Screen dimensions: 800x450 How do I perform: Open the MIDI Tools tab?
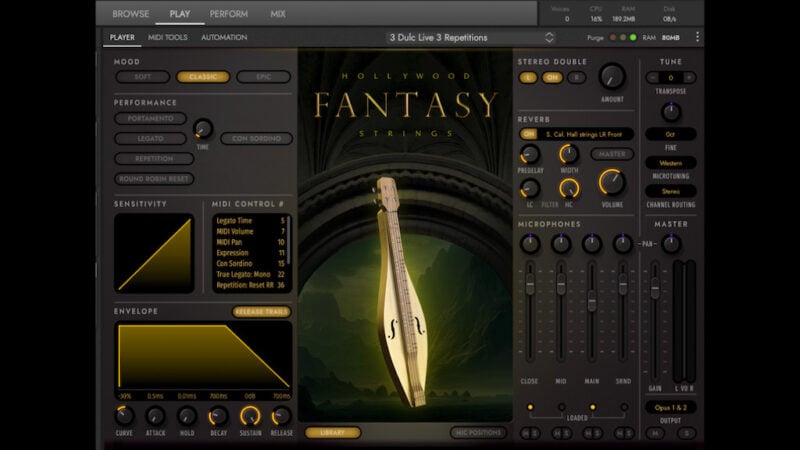pyautogui.click(x=168, y=37)
